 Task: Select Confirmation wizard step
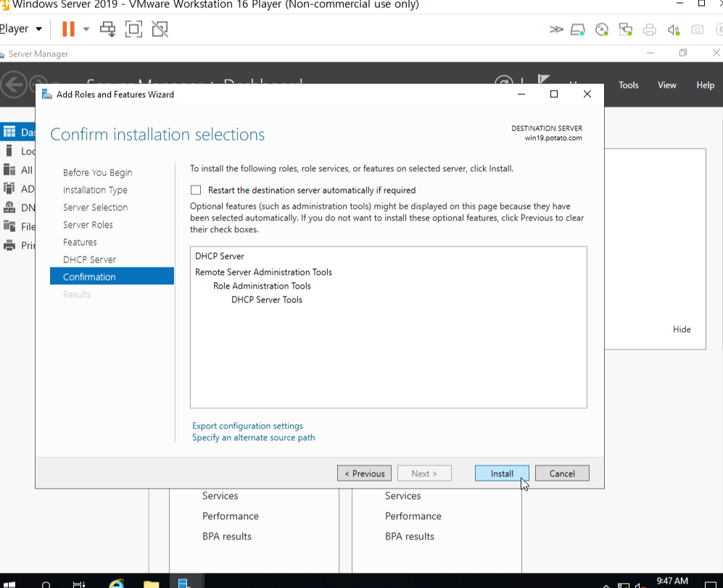[x=112, y=277]
